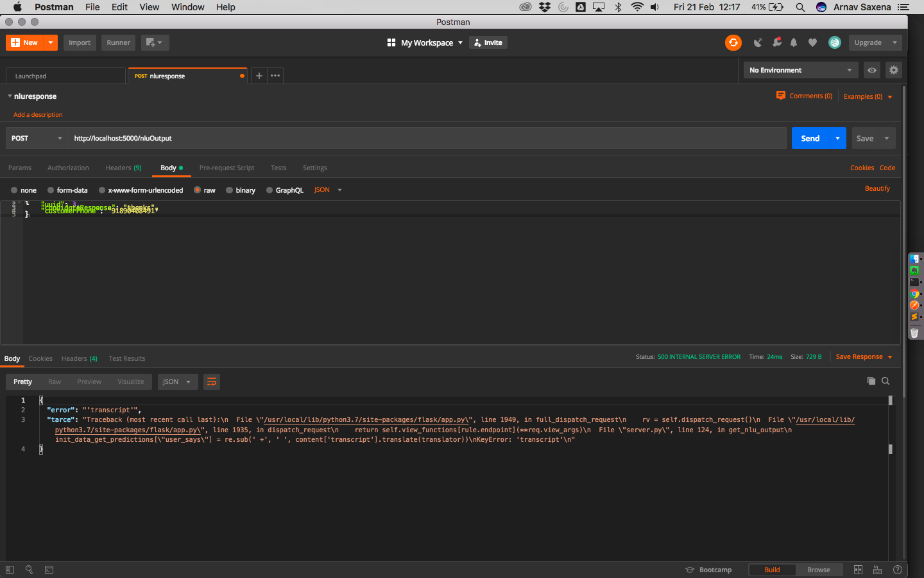
Task: Click the Send button
Action: click(812, 138)
